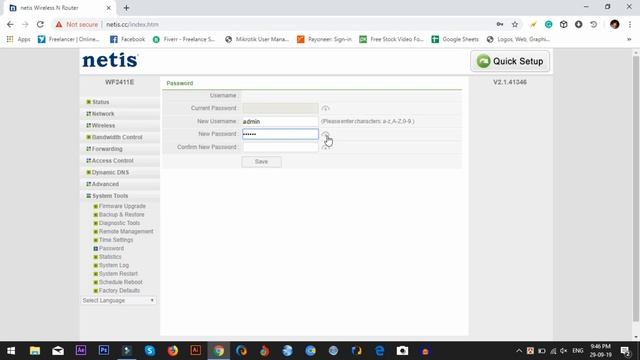Click the Save button

[x=261, y=162]
